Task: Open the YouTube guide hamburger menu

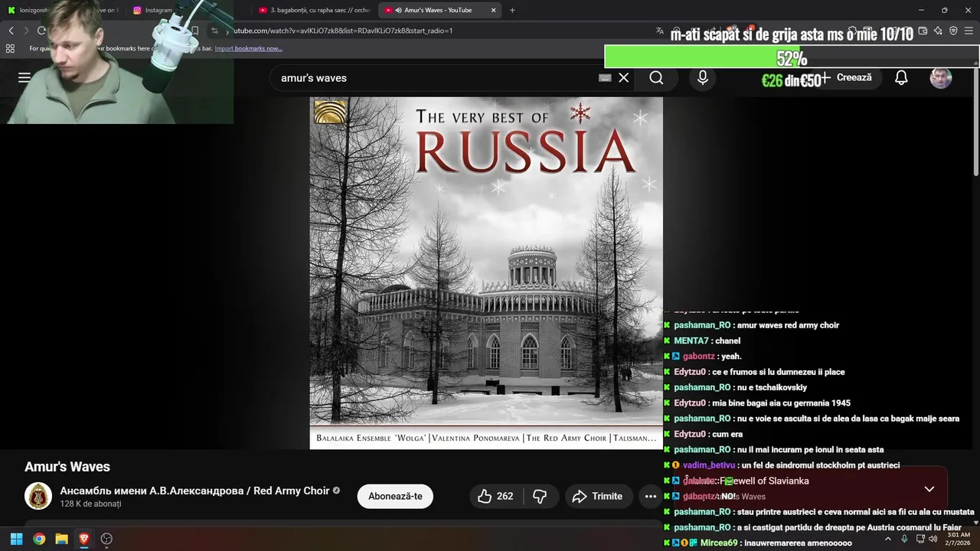Action: pyautogui.click(x=24, y=77)
